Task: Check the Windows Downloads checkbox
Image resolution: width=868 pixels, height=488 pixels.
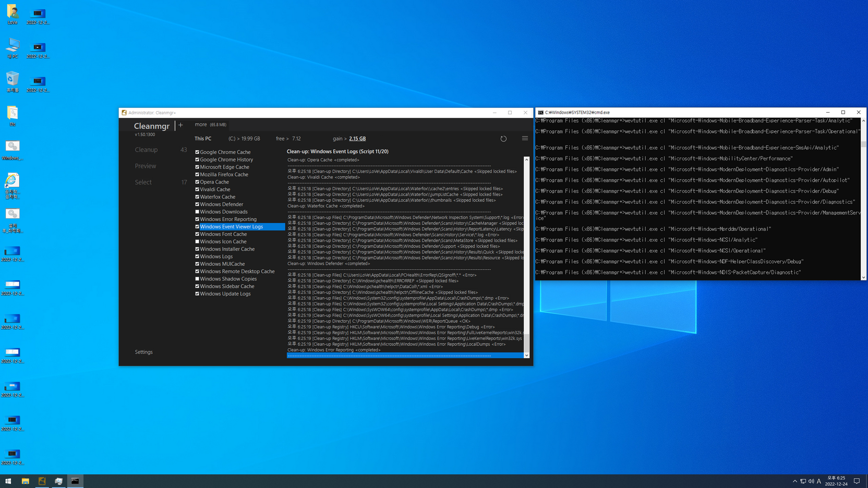Action: [197, 212]
